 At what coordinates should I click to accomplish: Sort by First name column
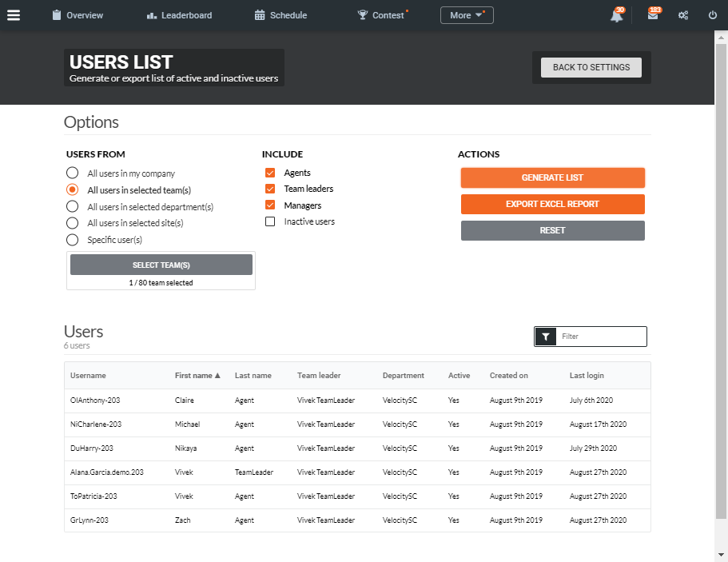(197, 375)
